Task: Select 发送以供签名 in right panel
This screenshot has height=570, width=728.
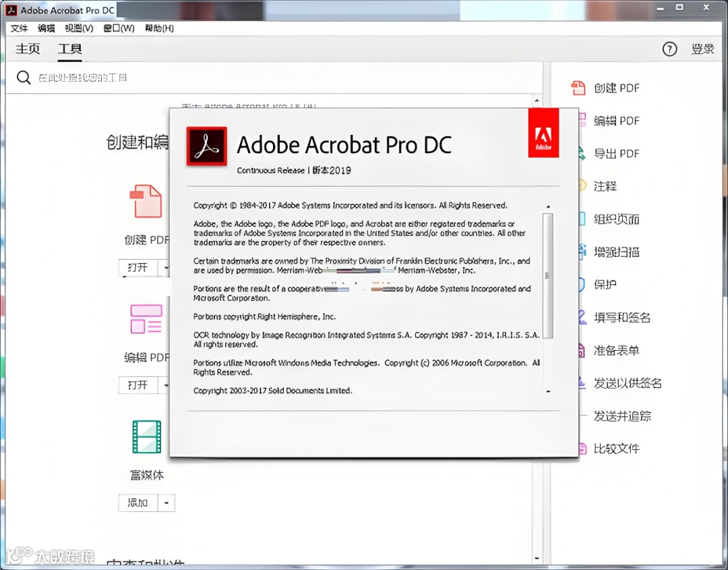Action: click(x=628, y=382)
